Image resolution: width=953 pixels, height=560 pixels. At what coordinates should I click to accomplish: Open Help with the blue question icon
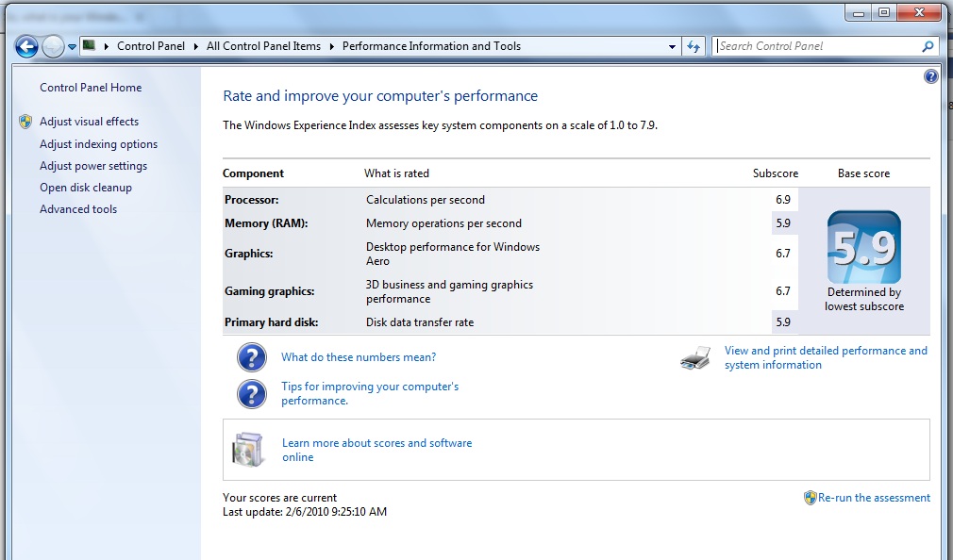click(930, 76)
